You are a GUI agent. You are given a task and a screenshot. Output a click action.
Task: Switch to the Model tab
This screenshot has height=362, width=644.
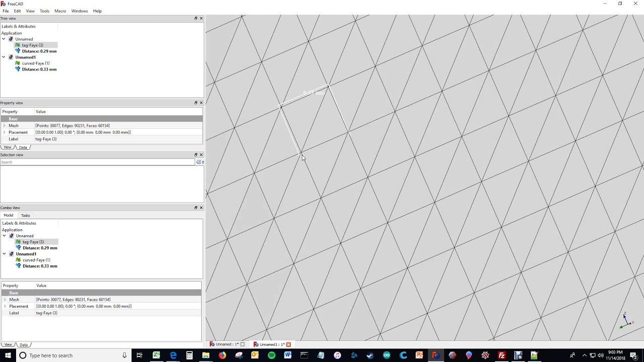click(9, 215)
